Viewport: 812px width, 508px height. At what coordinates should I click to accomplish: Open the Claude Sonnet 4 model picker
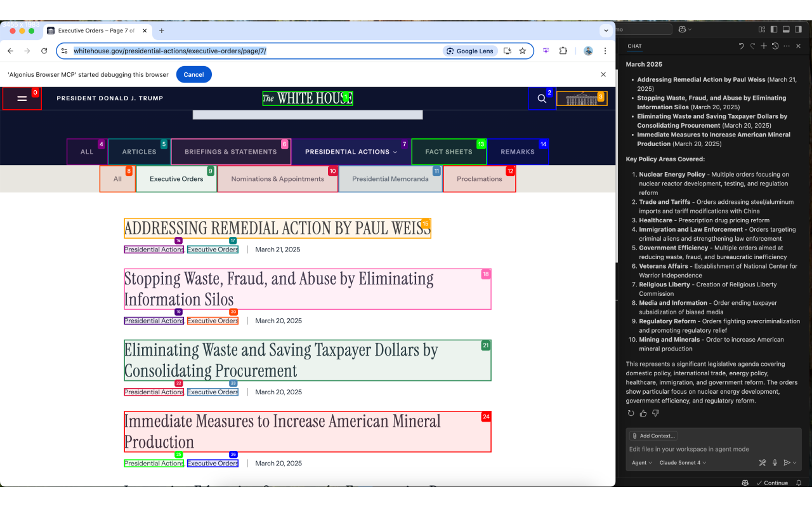pos(683,463)
